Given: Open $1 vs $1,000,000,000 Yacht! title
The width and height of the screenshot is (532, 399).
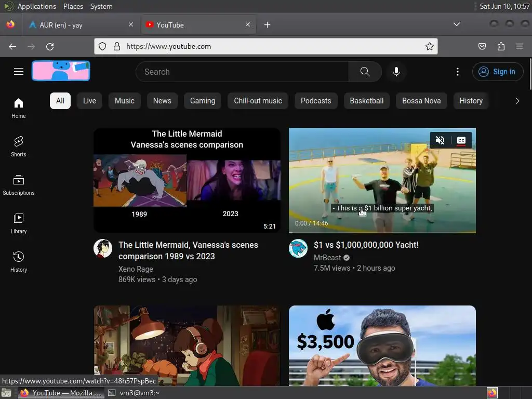Looking at the screenshot, I should [366, 245].
